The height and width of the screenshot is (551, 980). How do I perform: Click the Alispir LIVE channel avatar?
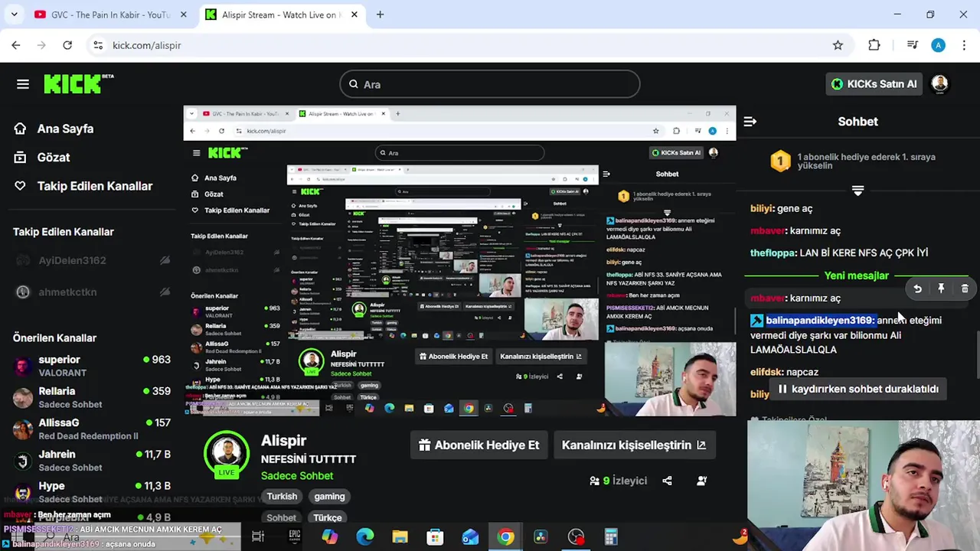[x=227, y=454]
